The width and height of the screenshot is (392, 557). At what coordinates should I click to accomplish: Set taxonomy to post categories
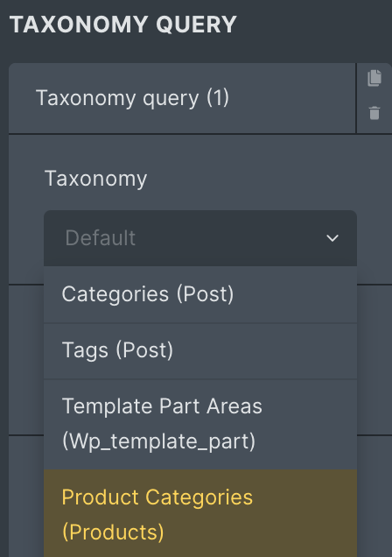[200, 294]
